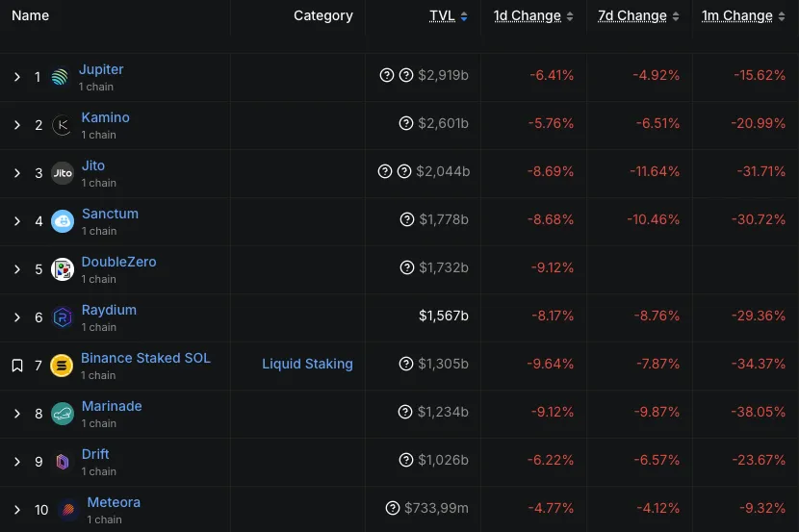Click the Jito protocol logo icon
This screenshot has height=532, width=799.
pyautogui.click(x=62, y=173)
